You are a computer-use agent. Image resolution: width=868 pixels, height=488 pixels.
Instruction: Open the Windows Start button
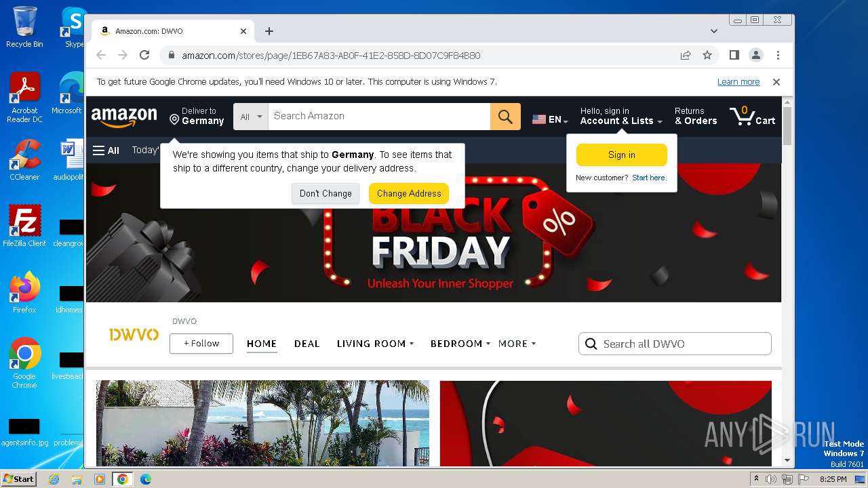(x=18, y=479)
